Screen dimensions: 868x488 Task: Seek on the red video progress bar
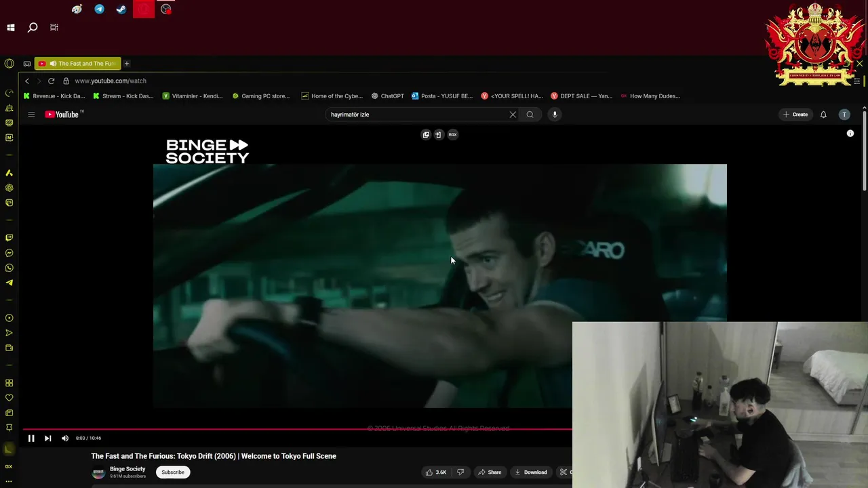[297, 429]
